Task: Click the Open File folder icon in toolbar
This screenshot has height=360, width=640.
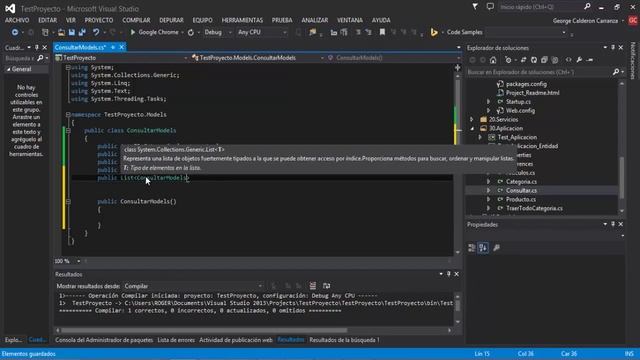Action: coord(61,32)
